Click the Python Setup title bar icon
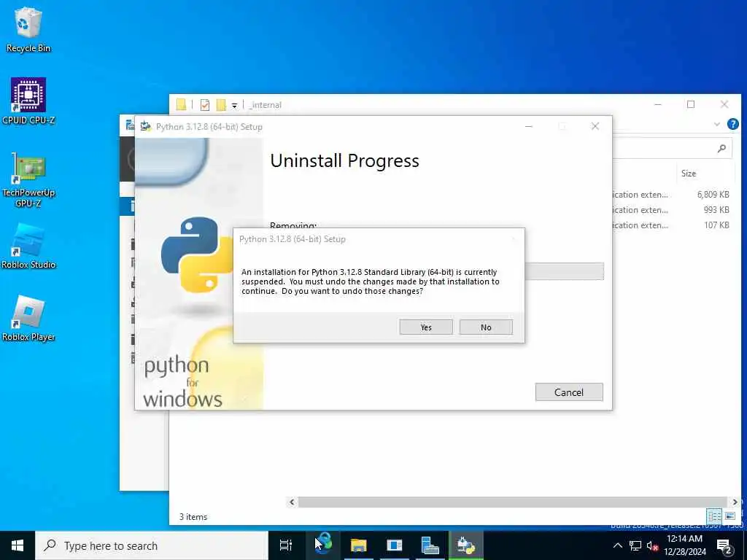Image resolution: width=747 pixels, height=560 pixels. click(146, 126)
